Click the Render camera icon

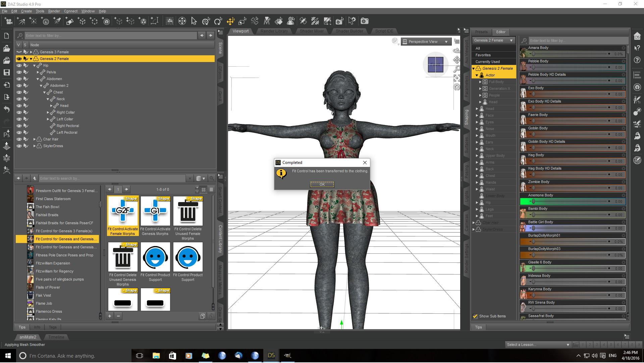coord(364,21)
